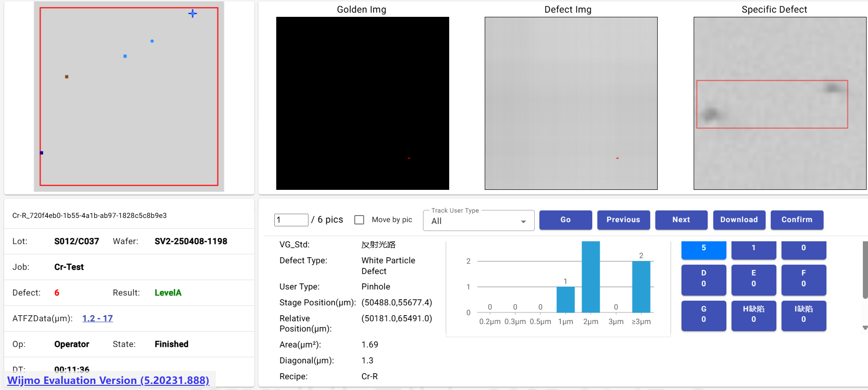Click the red defect mark in Defect Img
Viewport: 868px width, 390px height.
(x=617, y=158)
